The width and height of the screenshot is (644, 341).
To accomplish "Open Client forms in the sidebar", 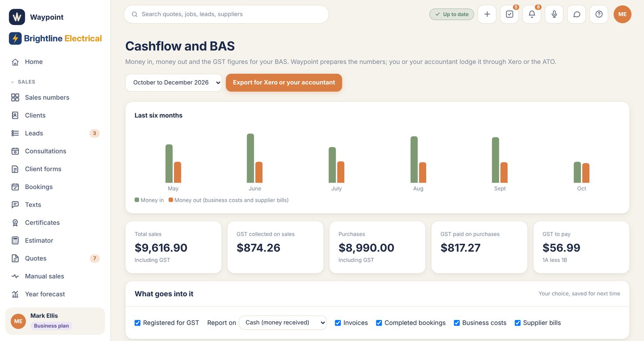I will pyautogui.click(x=55, y=169).
